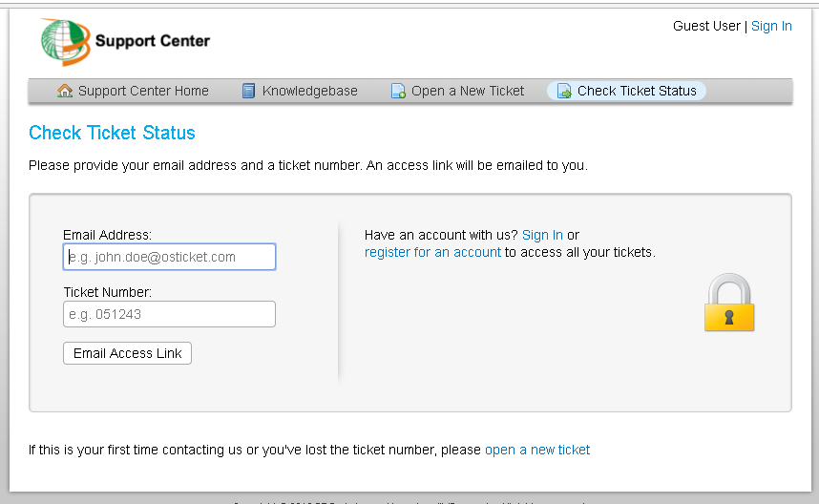The width and height of the screenshot is (819, 504).
Task: Click the new ticket document icon
Action: click(398, 92)
